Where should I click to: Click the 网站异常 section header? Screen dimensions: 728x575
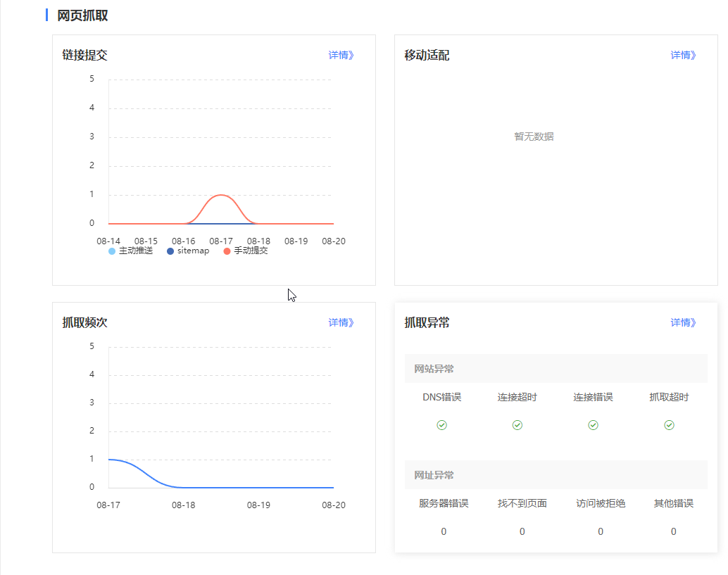pos(434,369)
